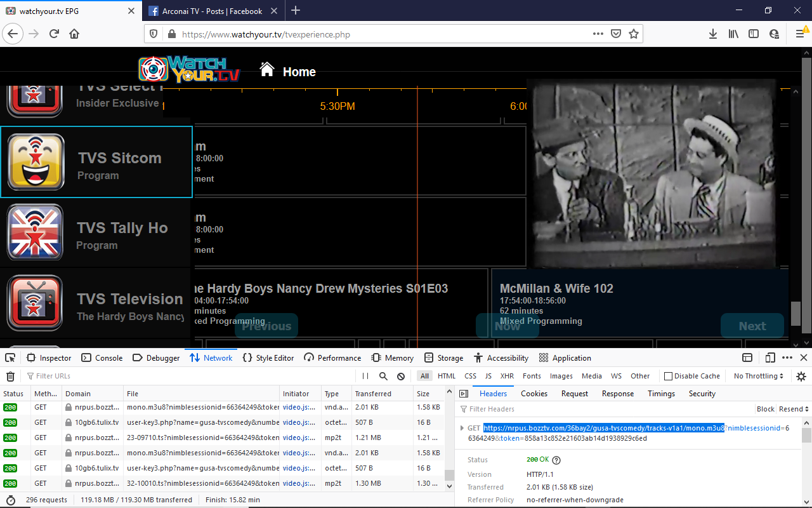
Task: Show the Timings panel of request
Action: click(x=662, y=394)
